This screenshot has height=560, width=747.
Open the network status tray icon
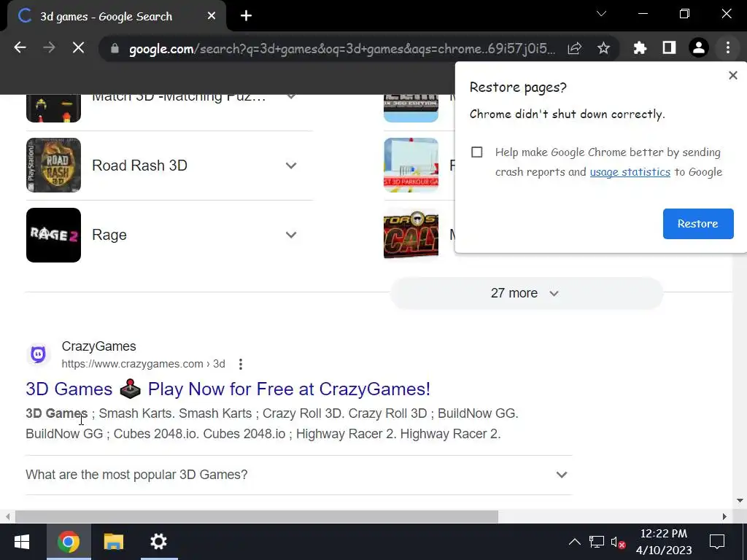click(597, 542)
